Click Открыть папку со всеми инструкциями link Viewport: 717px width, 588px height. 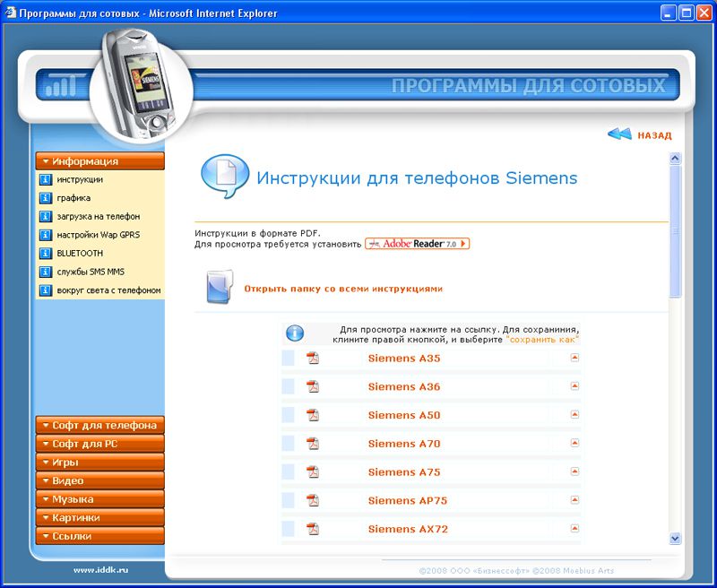(x=343, y=290)
